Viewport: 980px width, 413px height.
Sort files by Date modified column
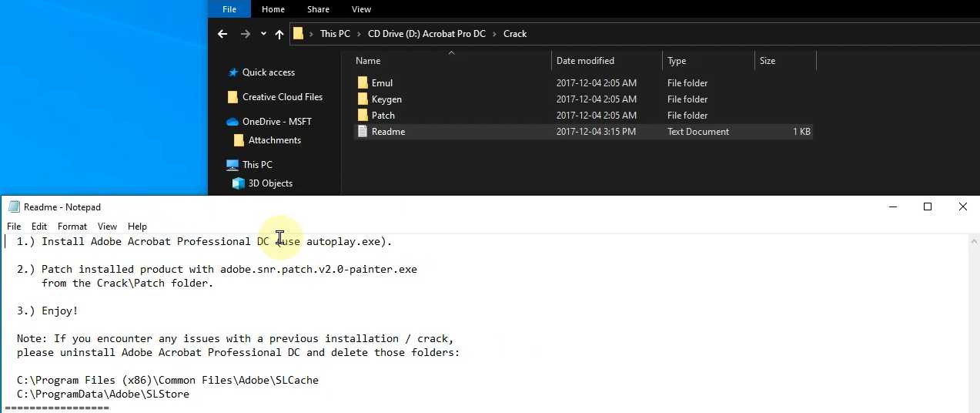[585, 61]
